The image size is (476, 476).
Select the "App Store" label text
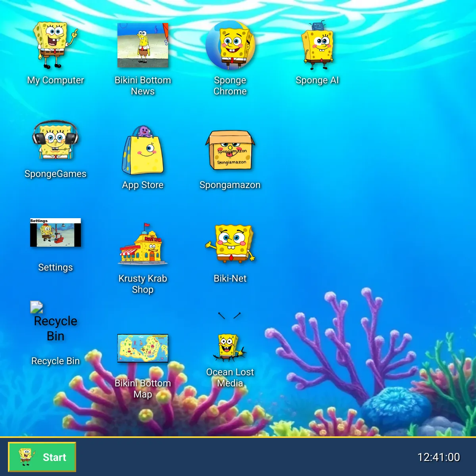143,185
